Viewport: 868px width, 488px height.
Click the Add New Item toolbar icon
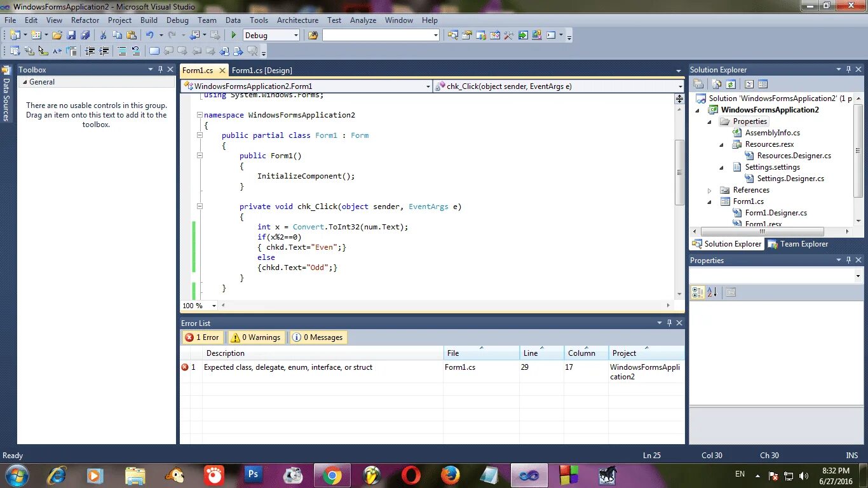(36, 36)
